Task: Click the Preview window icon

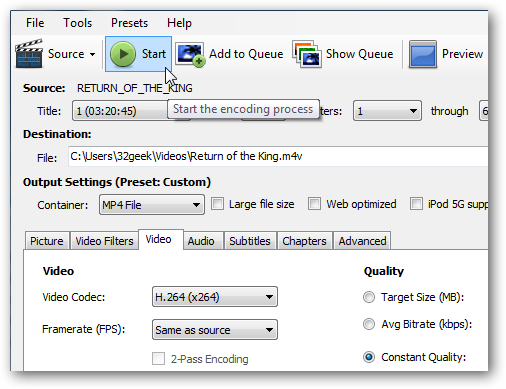Action: 423,54
